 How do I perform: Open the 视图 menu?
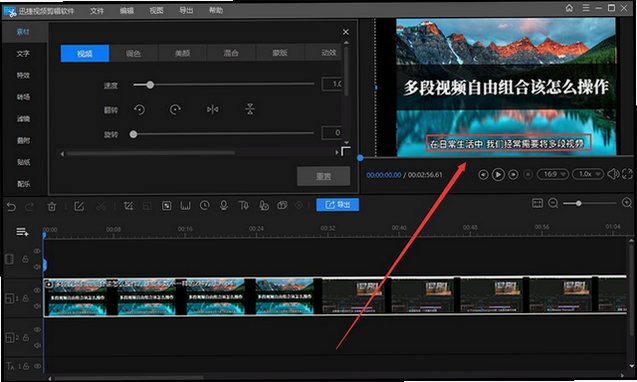[156, 11]
